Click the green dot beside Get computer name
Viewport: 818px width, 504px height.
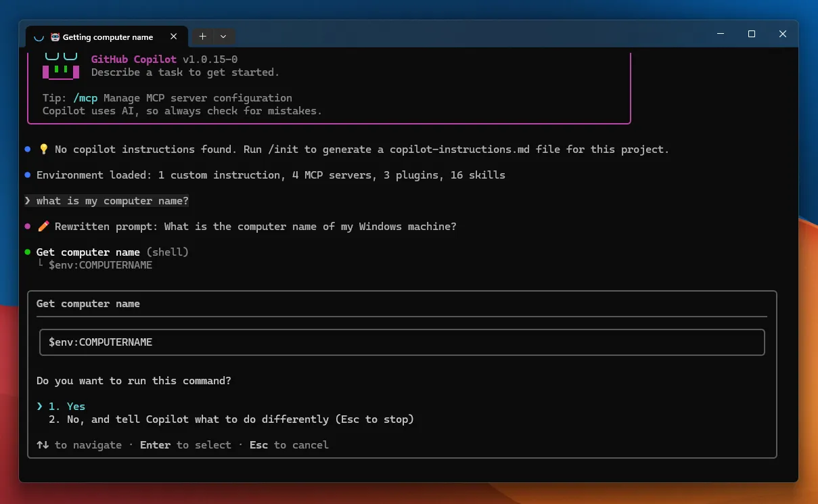point(26,252)
